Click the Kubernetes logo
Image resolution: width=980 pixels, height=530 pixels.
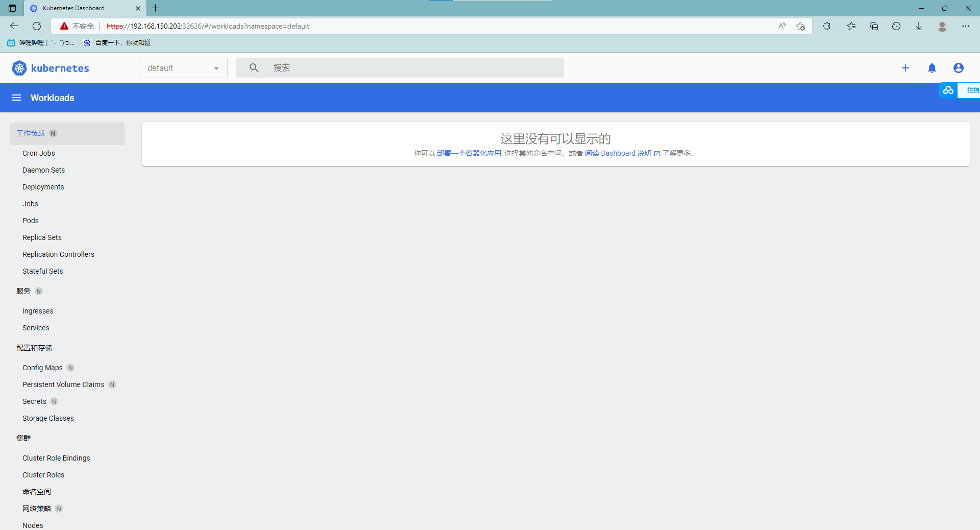19,68
